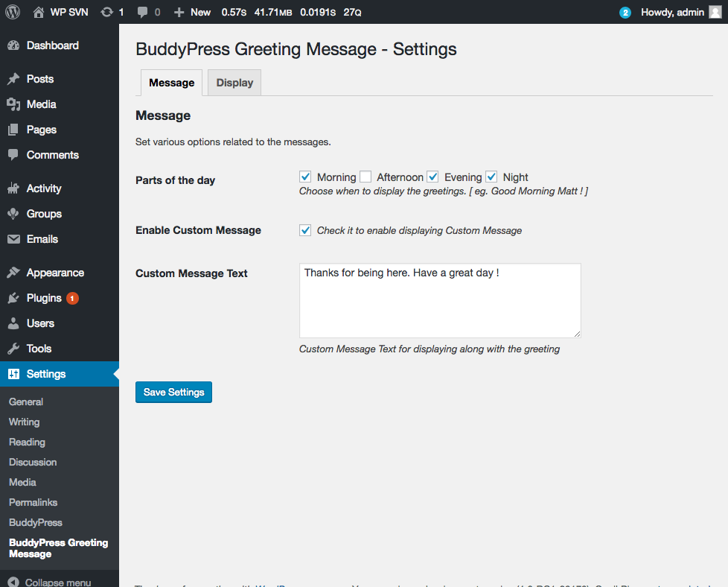
Task: Open BuddyPress settings submenu
Action: click(x=35, y=522)
